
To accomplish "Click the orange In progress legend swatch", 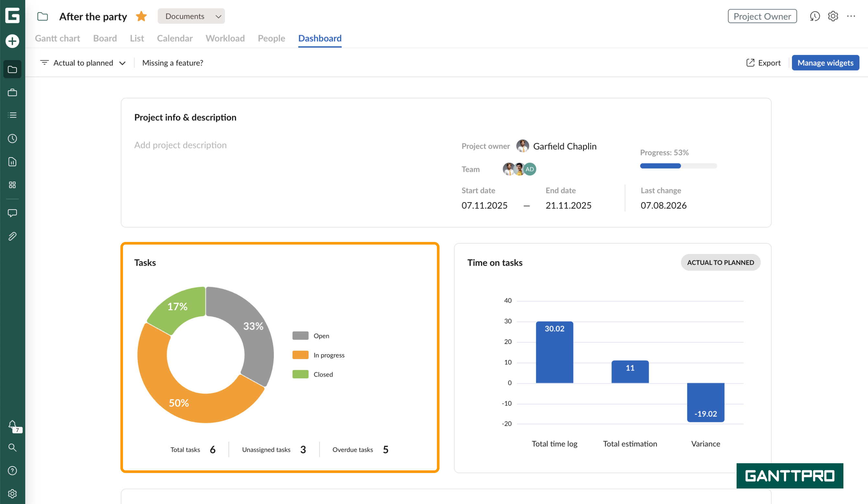I will (300, 355).
